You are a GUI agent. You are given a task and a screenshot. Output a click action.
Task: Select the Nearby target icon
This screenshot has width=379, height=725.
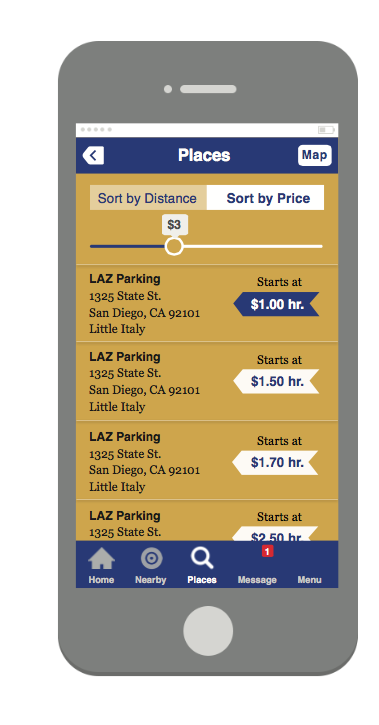coord(152,559)
